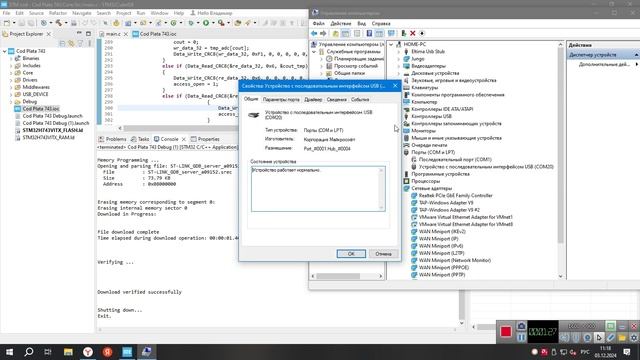This screenshot has height=360, width=640.
Task: Toggle the recorder webcam overlay
Action: (x=587, y=338)
